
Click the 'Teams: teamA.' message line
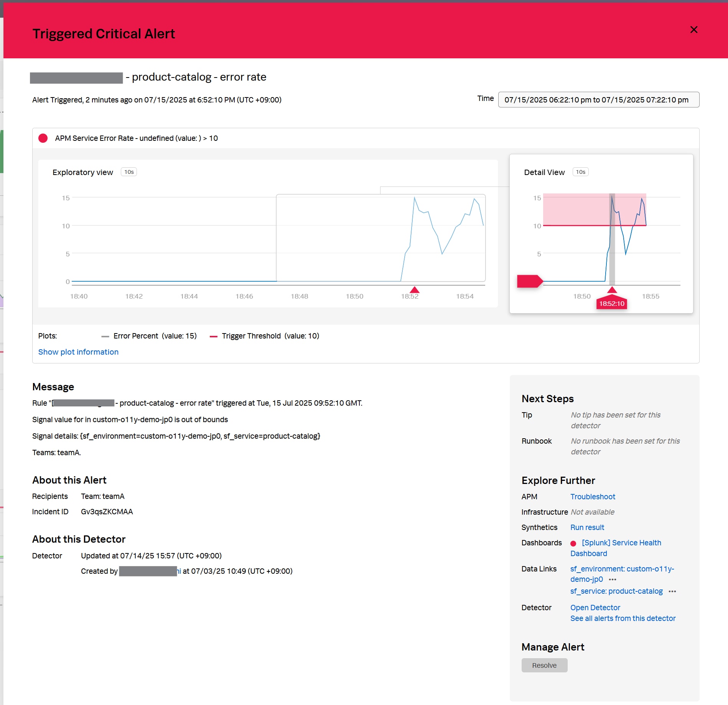coord(56,452)
